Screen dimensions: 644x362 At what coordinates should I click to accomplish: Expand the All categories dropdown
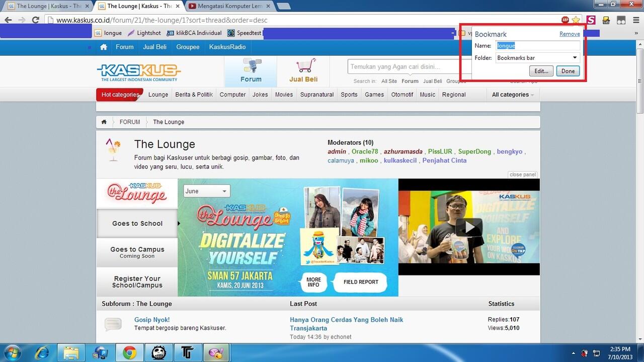coord(513,95)
